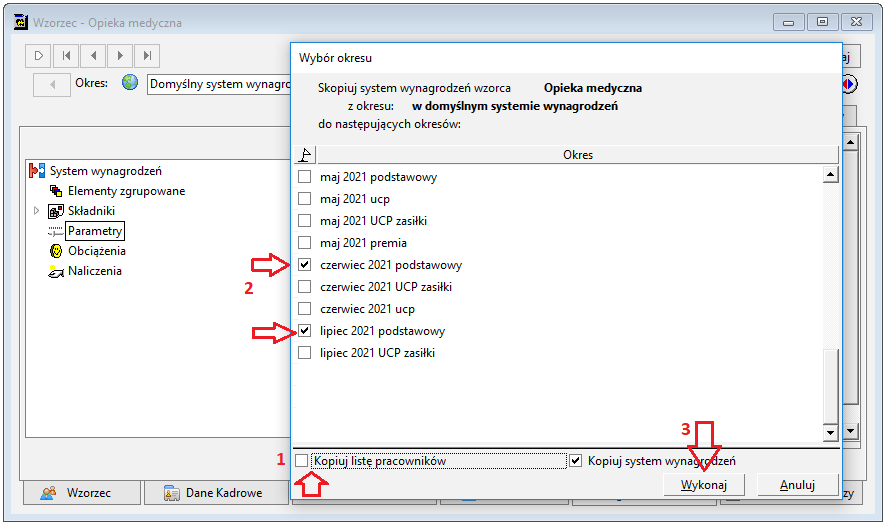
Task: Uncheck lipiec 2021 podstawowy period
Action: point(305,331)
